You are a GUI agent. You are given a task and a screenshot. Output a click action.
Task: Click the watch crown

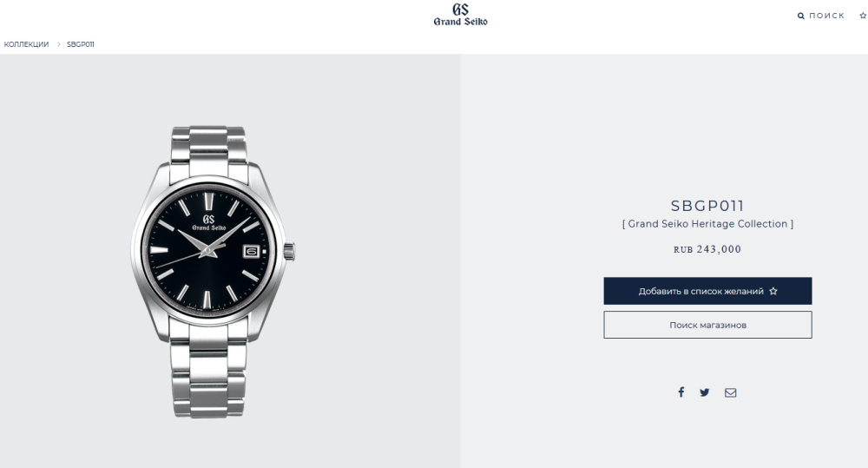290,251
